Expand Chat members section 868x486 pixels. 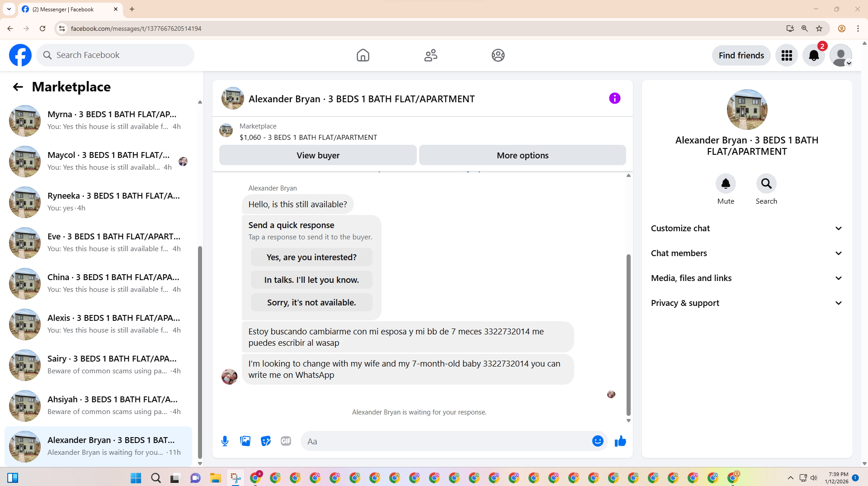[747, 253]
